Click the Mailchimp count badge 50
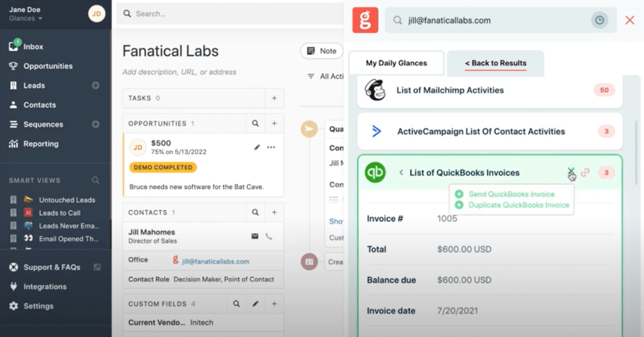Viewport: 644px width, 337px height. coord(604,90)
